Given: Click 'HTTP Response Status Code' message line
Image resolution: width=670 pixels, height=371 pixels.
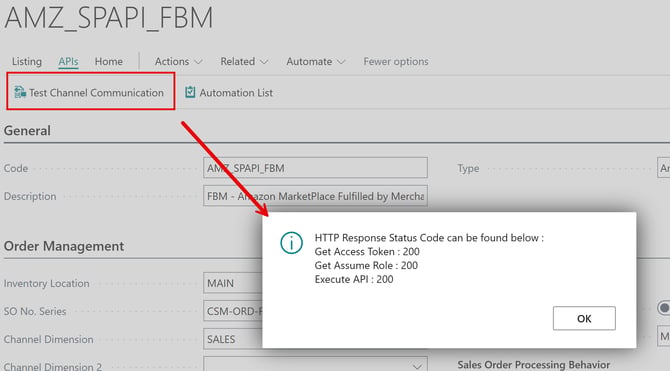Looking at the screenshot, I should coord(429,238).
